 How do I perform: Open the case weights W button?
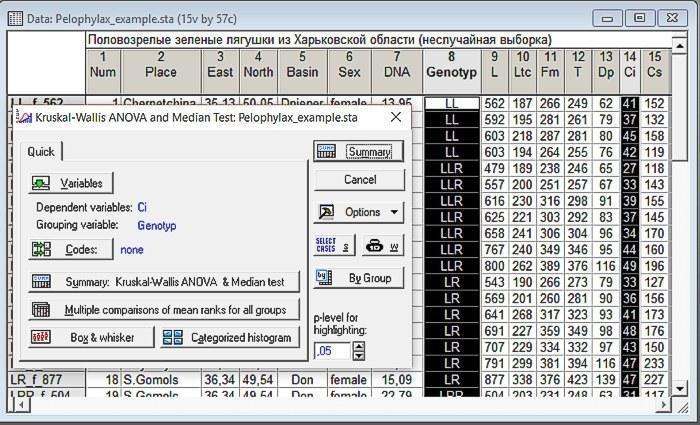(x=381, y=245)
